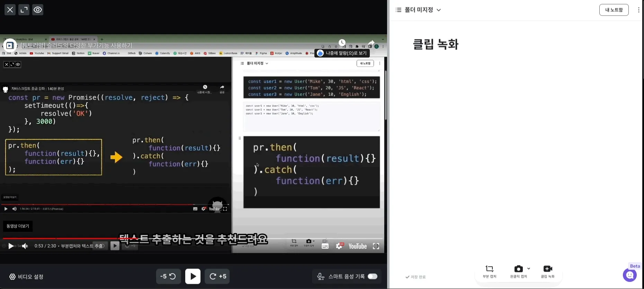Screen dimensions: 644x289
Task: Open '내 노트함' my notes button
Action: (x=614, y=10)
